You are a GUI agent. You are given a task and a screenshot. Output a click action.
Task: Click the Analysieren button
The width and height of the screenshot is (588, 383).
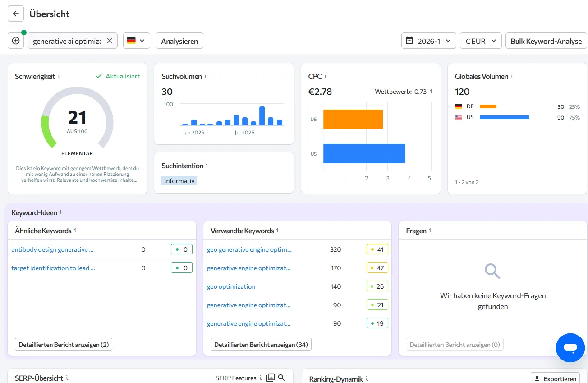tap(179, 40)
